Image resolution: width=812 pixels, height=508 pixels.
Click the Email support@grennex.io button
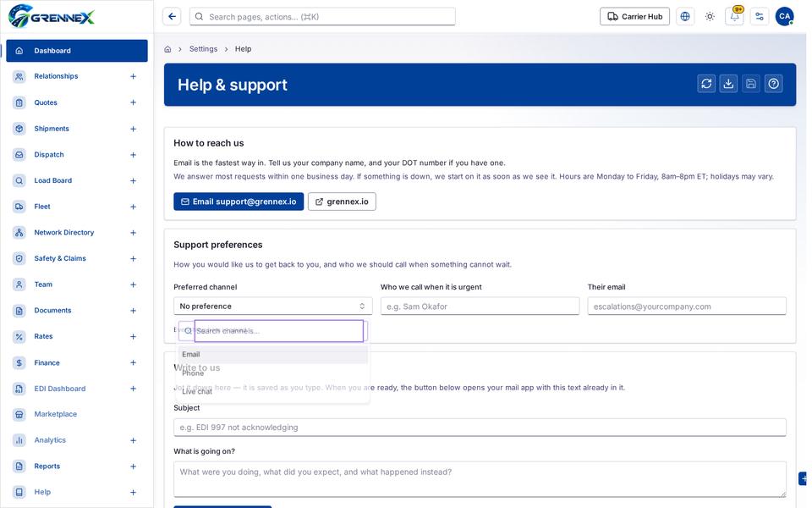239,202
